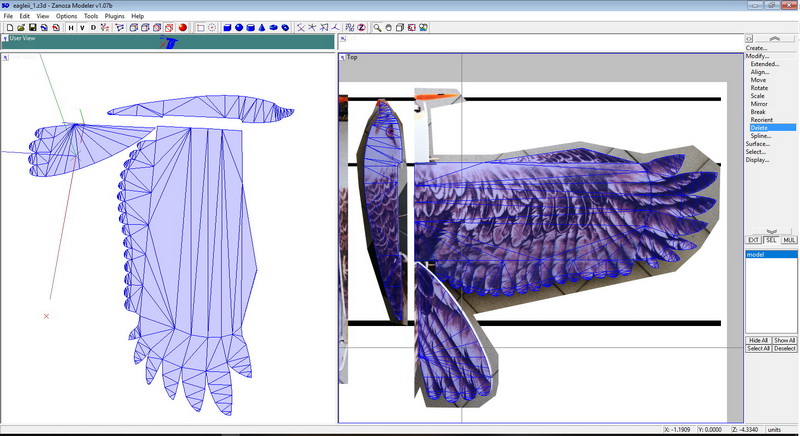
Task: Select the blue torus primitive icon
Action: click(x=285, y=28)
